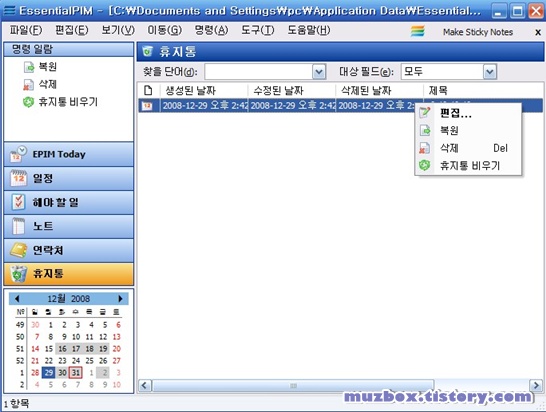The height and width of the screenshot is (412, 546).
Task: Click the 복원 icon in the 명령 일람 panel
Action: pos(29,67)
